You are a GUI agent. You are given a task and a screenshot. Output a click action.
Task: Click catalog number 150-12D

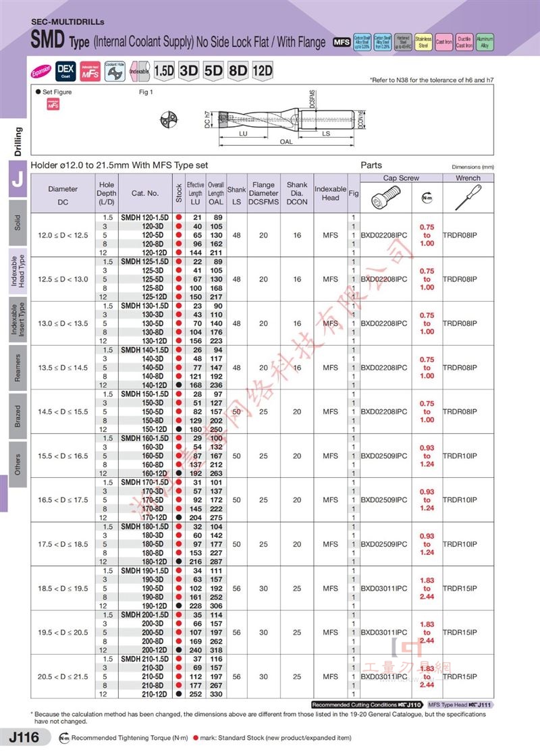tap(155, 429)
